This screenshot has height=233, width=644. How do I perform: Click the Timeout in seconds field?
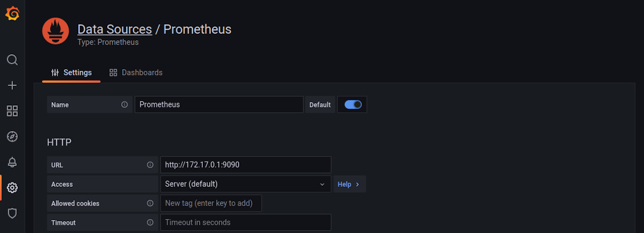tap(246, 222)
